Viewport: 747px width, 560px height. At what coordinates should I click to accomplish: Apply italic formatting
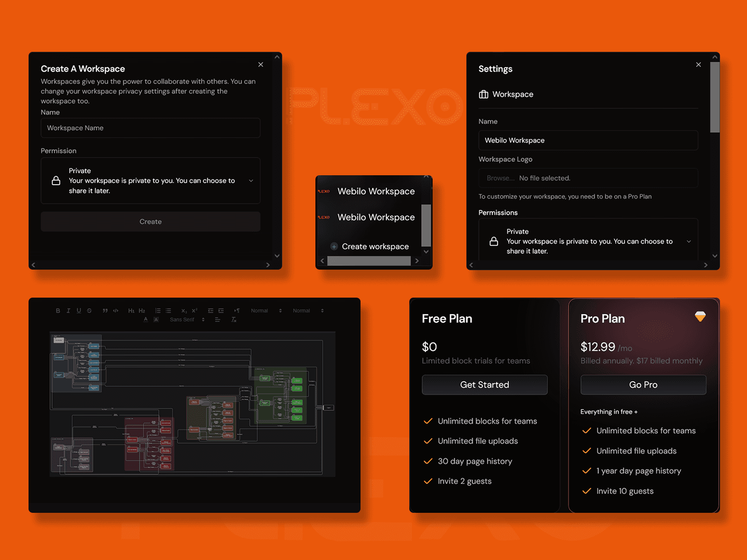tap(68, 311)
